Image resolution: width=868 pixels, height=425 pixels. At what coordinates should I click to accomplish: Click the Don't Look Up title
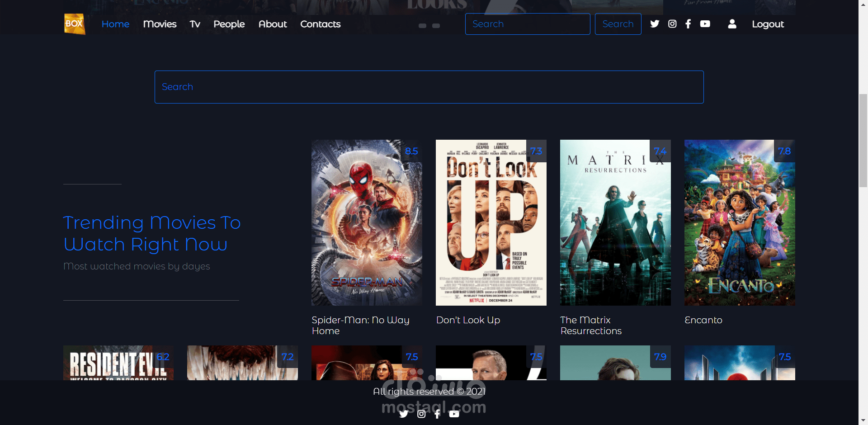[x=468, y=320]
